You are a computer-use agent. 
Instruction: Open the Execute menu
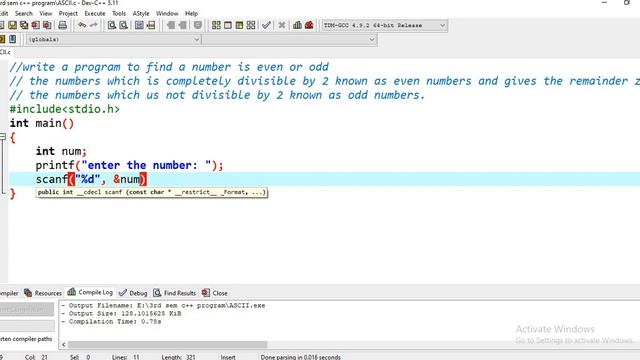(x=95, y=13)
